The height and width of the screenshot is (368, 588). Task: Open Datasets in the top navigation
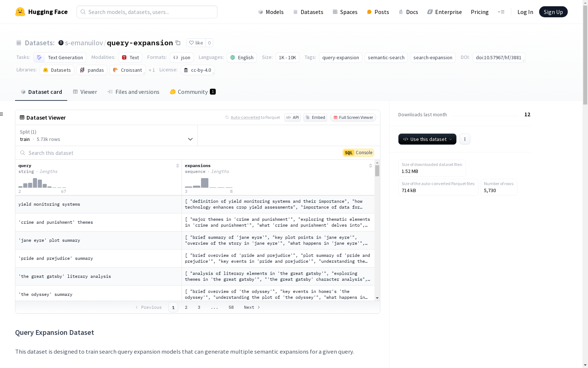coord(308,12)
